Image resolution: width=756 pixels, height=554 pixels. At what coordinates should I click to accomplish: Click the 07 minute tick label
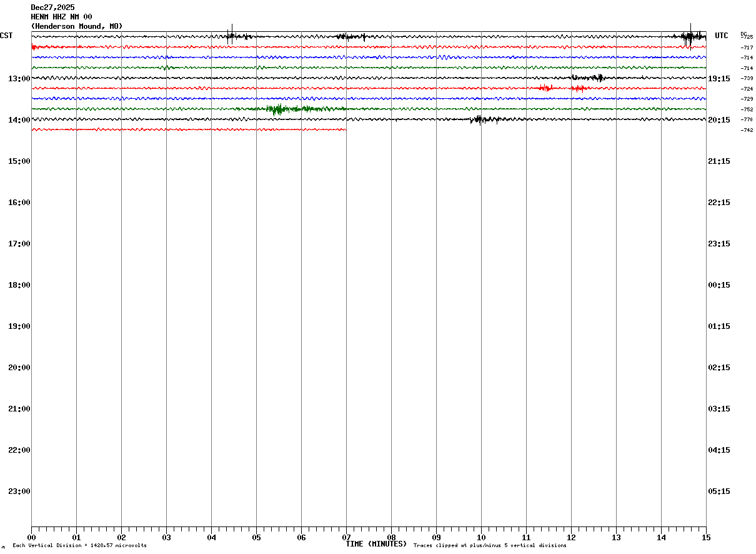point(346,537)
